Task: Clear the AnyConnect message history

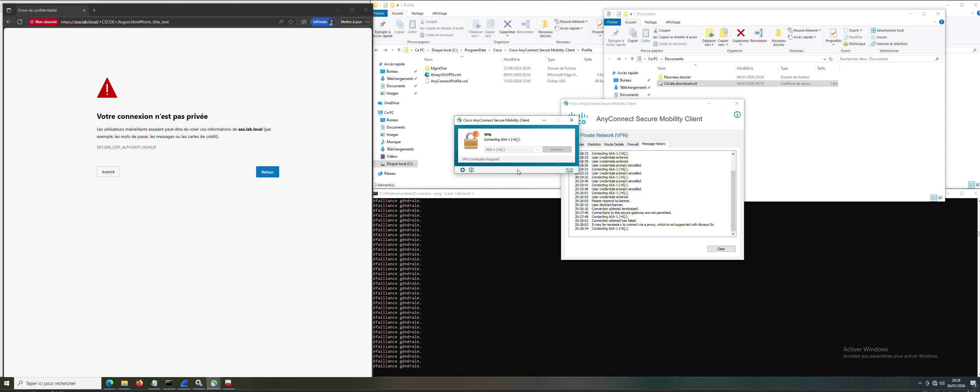Action: (721, 249)
